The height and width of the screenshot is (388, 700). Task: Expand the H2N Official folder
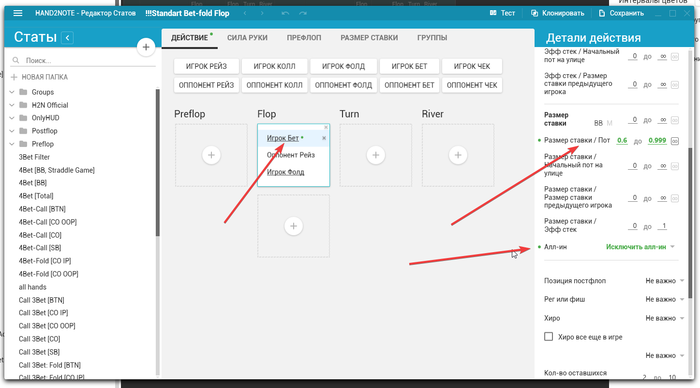click(x=12, y=105)
